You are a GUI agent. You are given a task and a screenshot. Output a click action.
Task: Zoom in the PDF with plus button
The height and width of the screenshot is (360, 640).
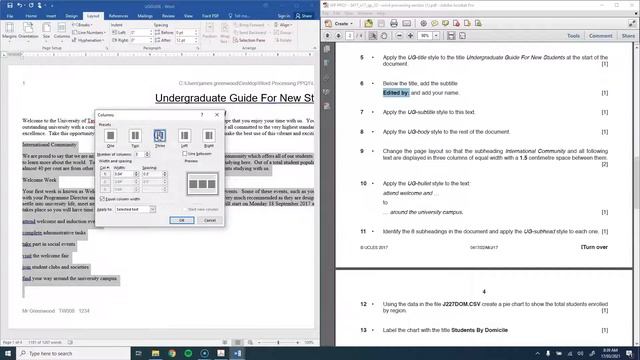point(410,36)
